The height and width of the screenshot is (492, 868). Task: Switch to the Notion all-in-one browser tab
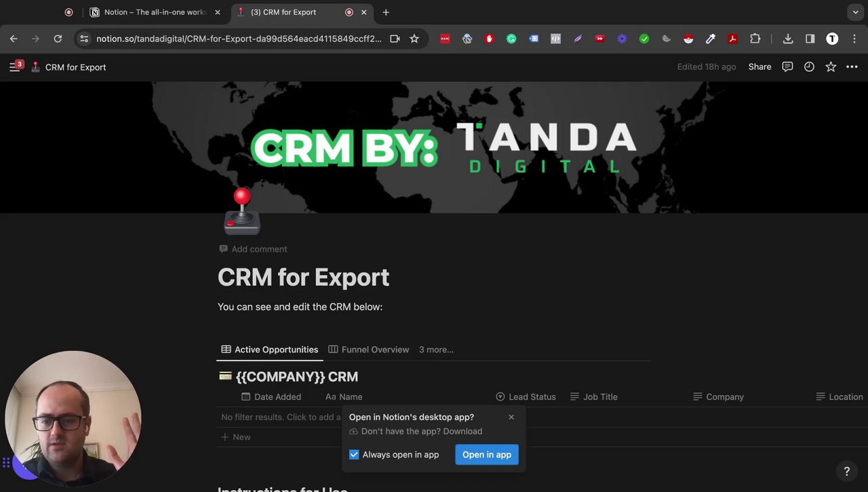point(155,12)
